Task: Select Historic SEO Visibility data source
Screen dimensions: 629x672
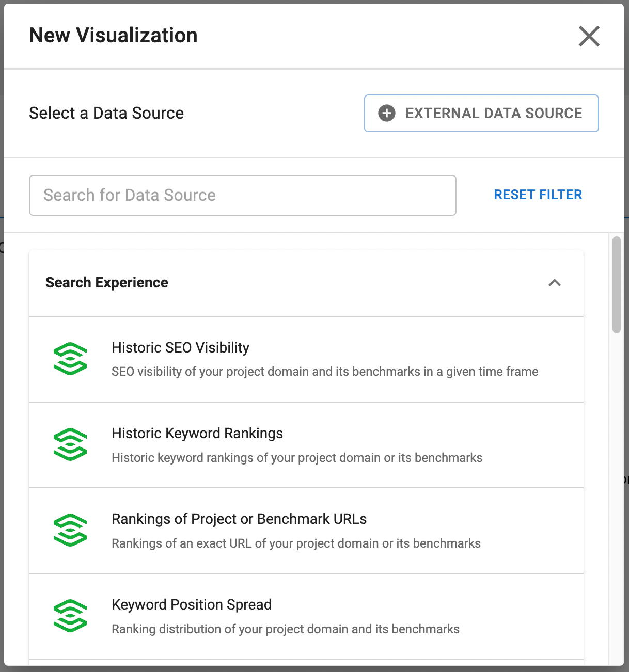Action: pyautogui.click(x=306, y=359)
